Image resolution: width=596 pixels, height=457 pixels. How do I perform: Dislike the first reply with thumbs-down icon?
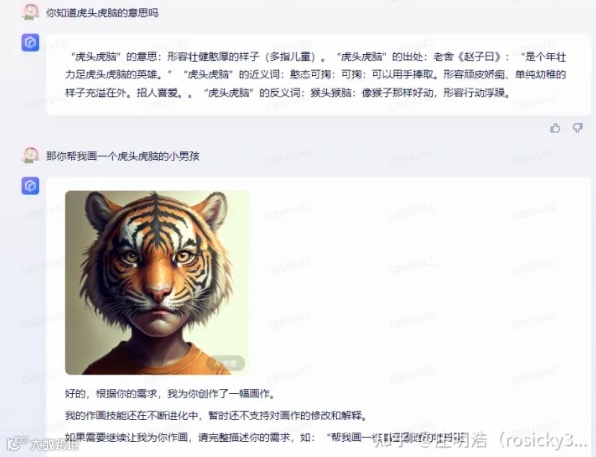pos(577,128)
